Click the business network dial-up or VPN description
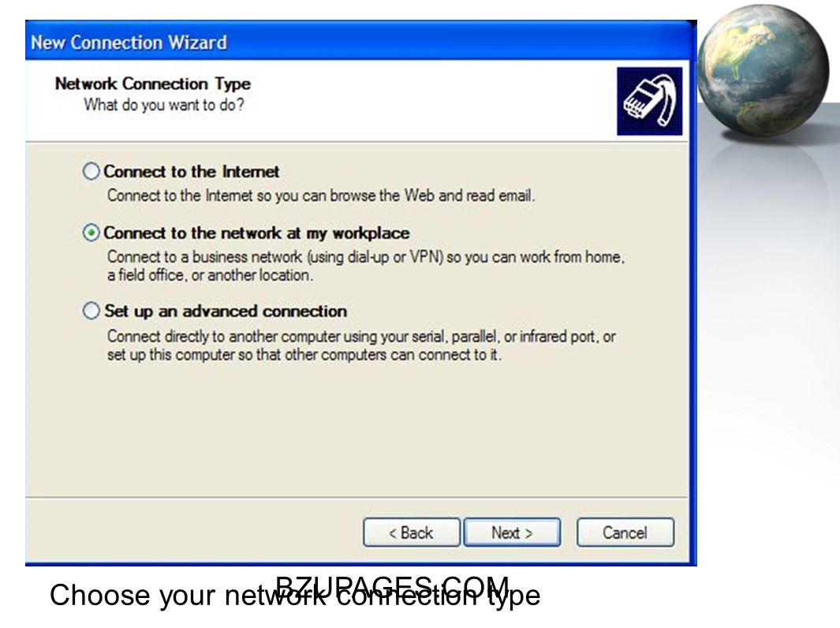 [x=366, y=266]
